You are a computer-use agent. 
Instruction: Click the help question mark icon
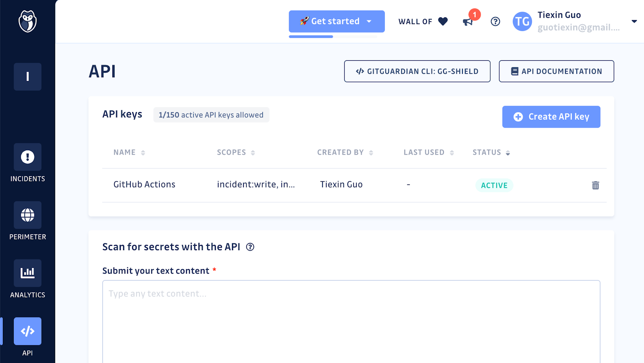[495, 21]
